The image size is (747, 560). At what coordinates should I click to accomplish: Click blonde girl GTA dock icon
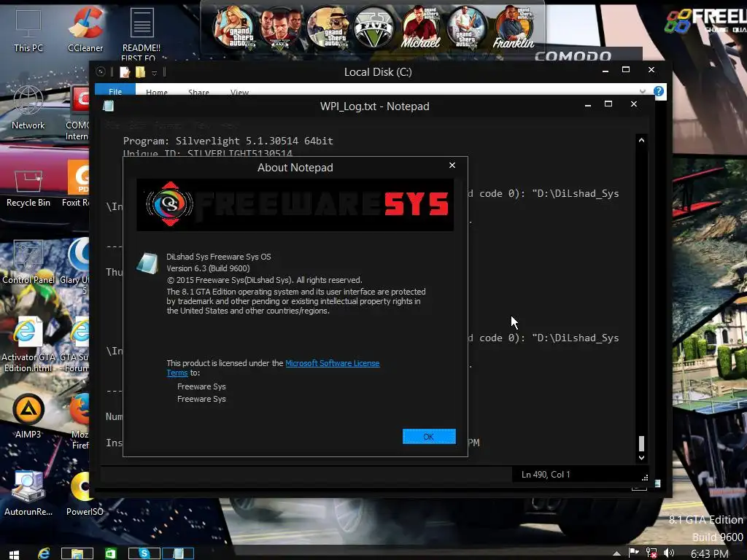tap(234, 28)
